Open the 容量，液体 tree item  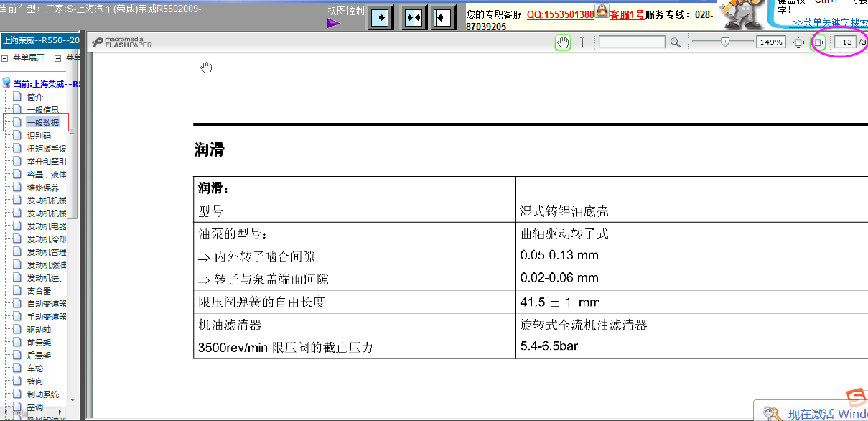(x=47, y=175)
